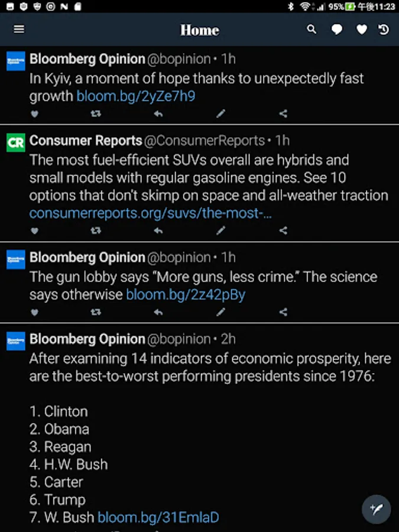Image resolution: width=399 pixels, height=532 pixels.
Task: Open favorites heart icon in header
Action: pos(361,30)
